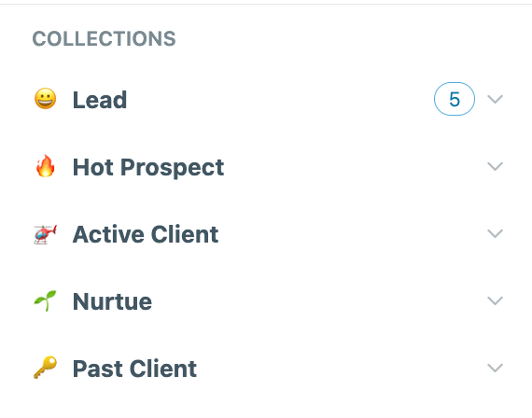Select the Active Client collection name
Image resolution: width=532 pixels, height=418 pixels.
[146, 234]
